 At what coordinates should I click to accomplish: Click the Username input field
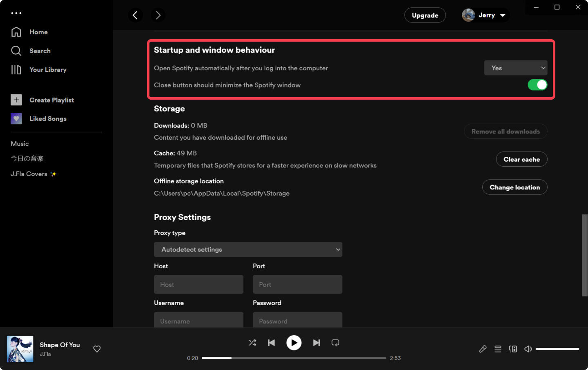pyautogui.click(x=198, y=320)
